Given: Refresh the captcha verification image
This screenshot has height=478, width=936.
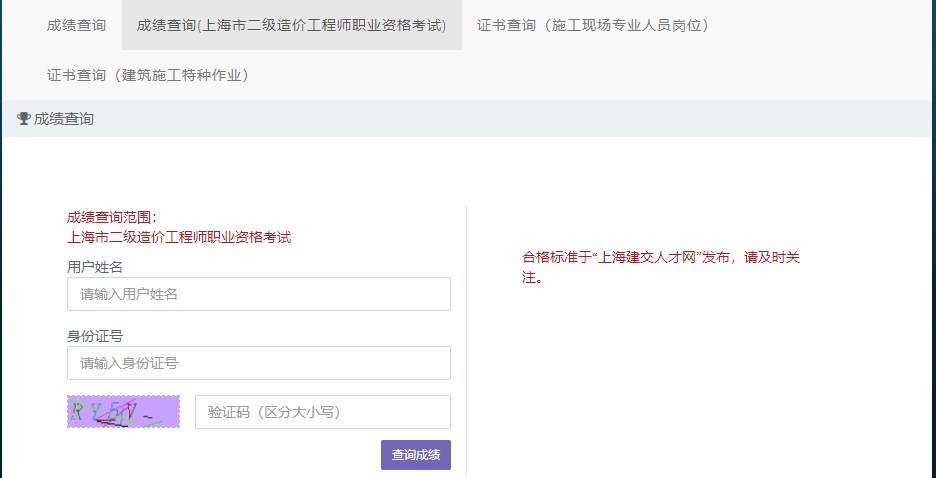Looking at the screenshot, I should [x=123, y=411].
